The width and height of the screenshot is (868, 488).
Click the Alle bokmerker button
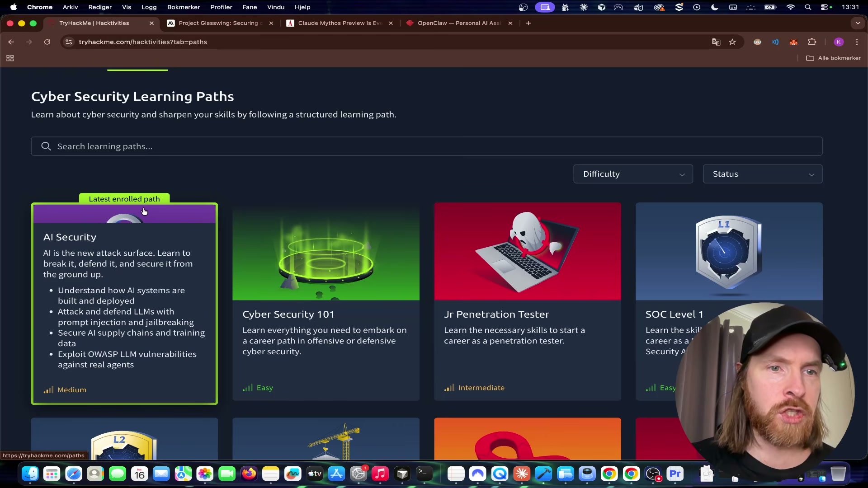[833, 58]
